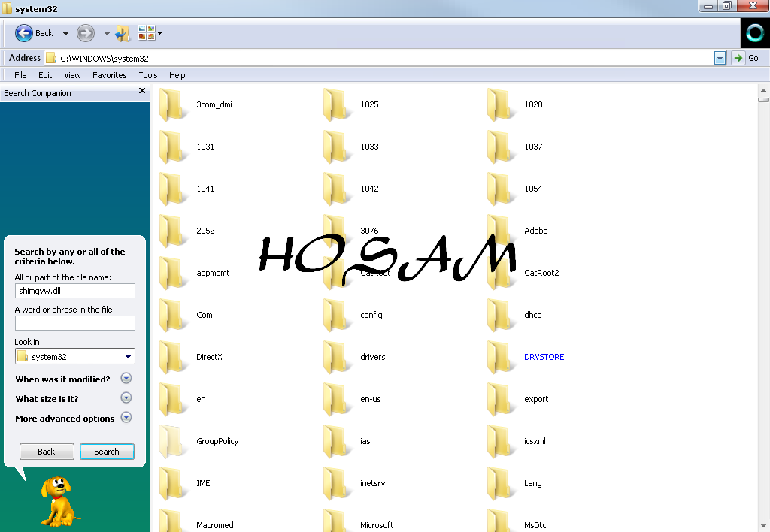770x532 pixels.
Task: Open the Look in dropdown
Action: pyautogui.click(x=128, y=355)
